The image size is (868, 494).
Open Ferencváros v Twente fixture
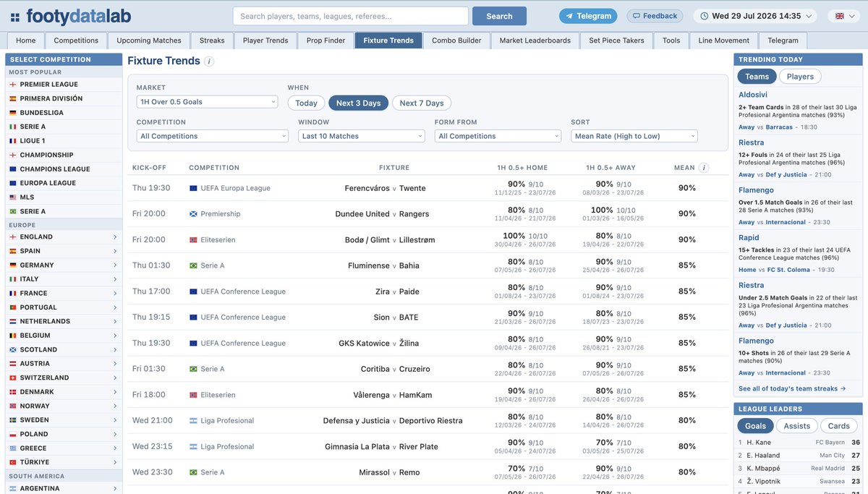[x=385, y=188]
